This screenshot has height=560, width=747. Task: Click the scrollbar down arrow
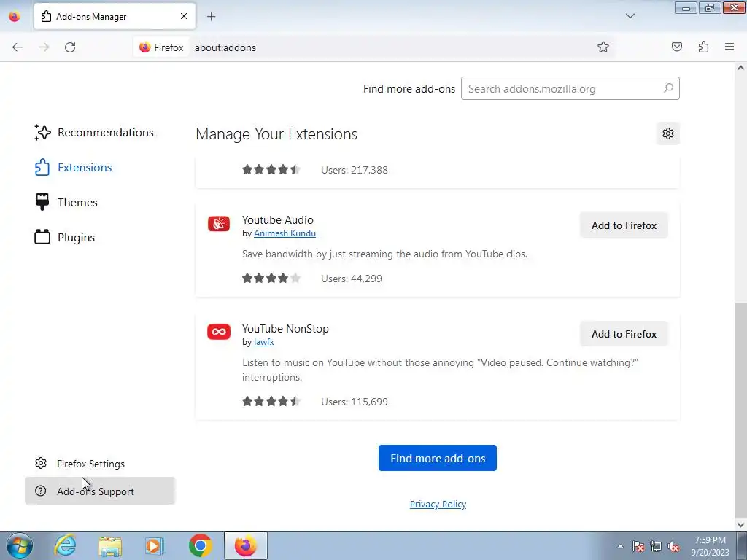740,525
